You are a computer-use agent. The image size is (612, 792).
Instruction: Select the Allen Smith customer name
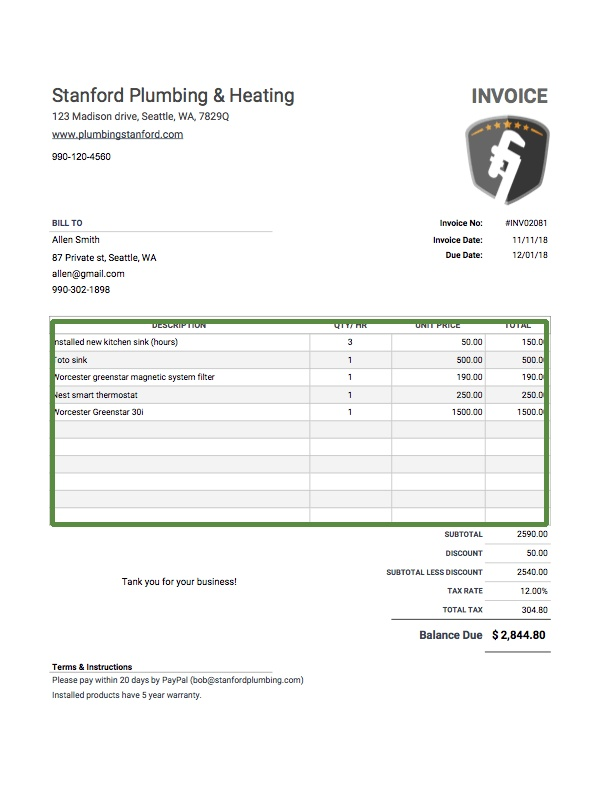pyautogui.click(x=76, y=240)
